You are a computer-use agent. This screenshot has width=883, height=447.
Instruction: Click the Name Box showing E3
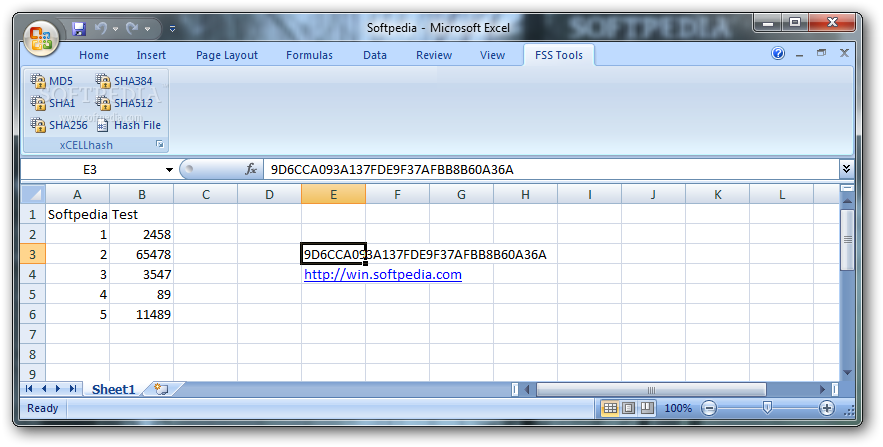pos(90,169)
